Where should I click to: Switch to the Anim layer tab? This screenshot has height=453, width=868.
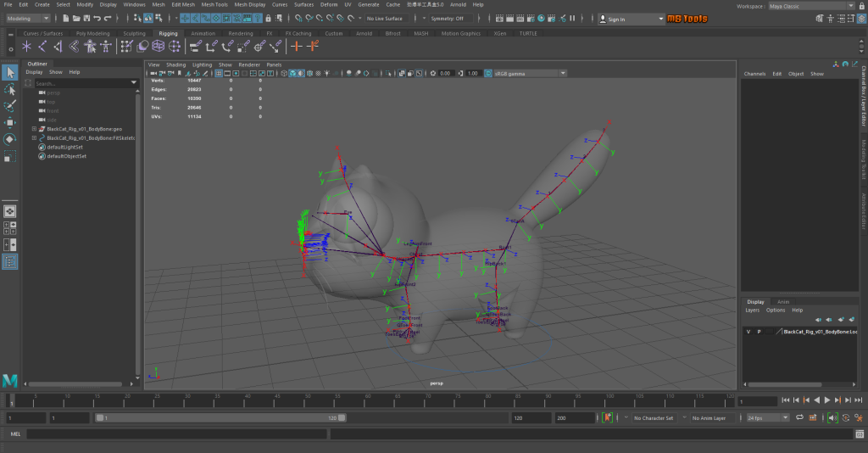pos(782,302)
